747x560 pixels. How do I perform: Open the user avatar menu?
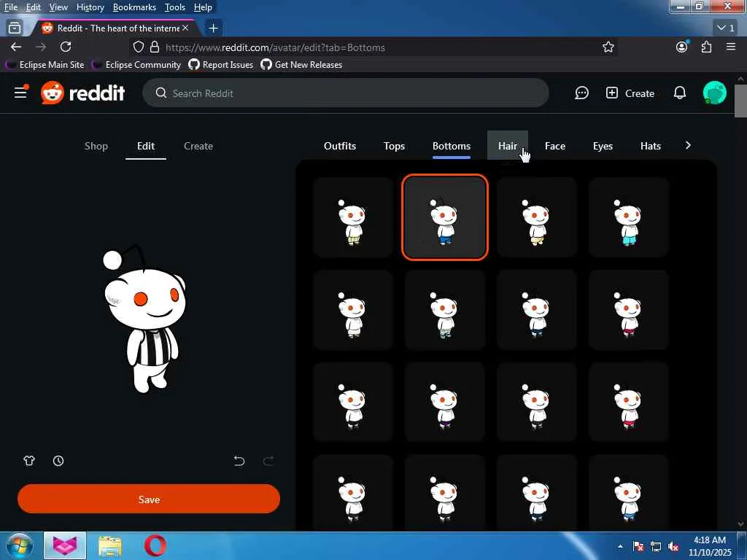point(715,93)
